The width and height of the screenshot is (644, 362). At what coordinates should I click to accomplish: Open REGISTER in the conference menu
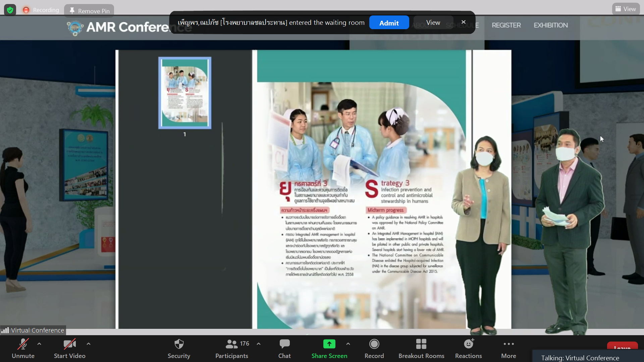(x=506, y=25)
